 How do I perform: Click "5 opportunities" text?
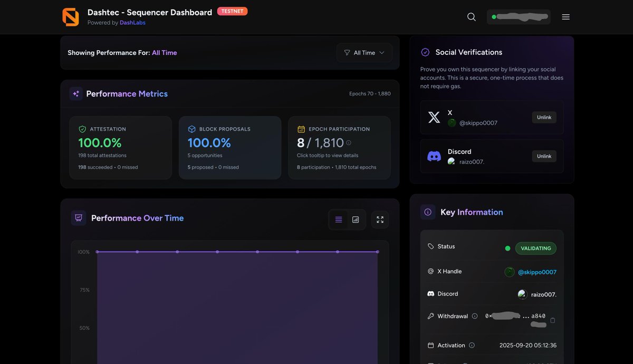point(205,156)
